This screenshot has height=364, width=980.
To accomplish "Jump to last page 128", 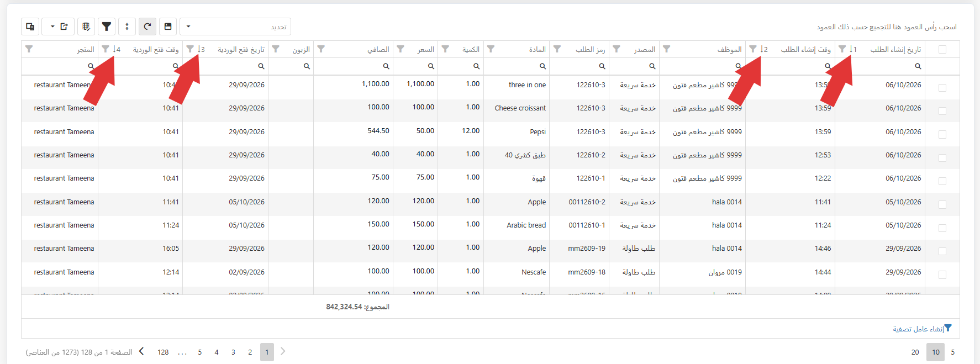I will point(163,352).
